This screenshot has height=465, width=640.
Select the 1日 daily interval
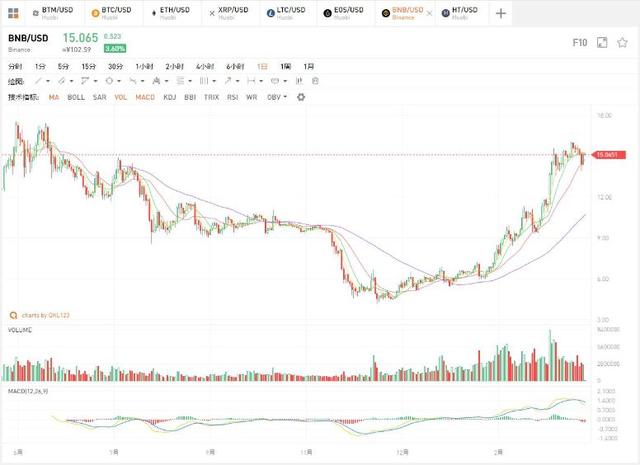tap(262, 67)
